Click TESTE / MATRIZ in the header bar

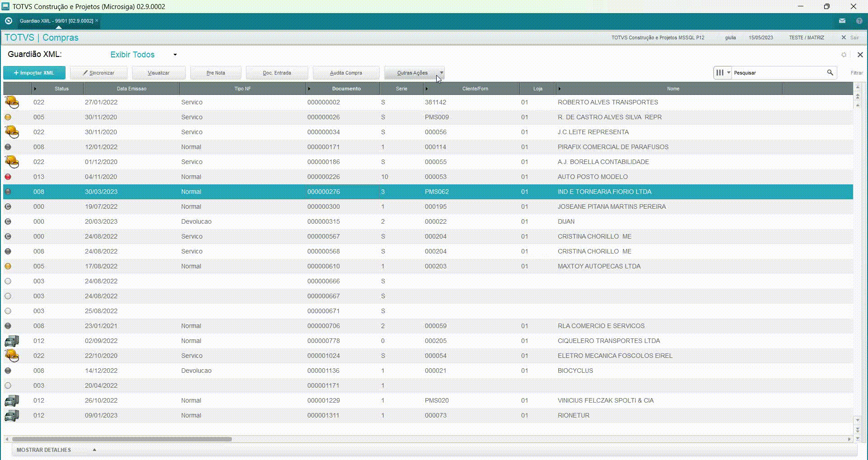(807, 38)
